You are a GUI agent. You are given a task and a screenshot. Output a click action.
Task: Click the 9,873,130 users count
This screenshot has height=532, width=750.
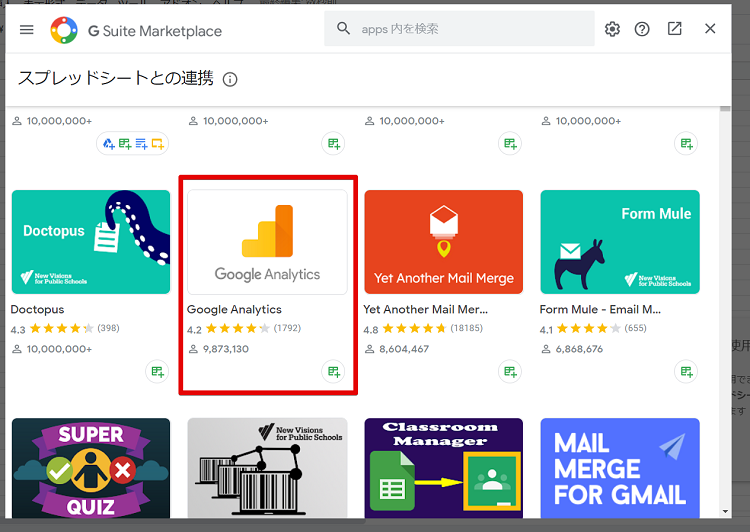tap(226, 349)
